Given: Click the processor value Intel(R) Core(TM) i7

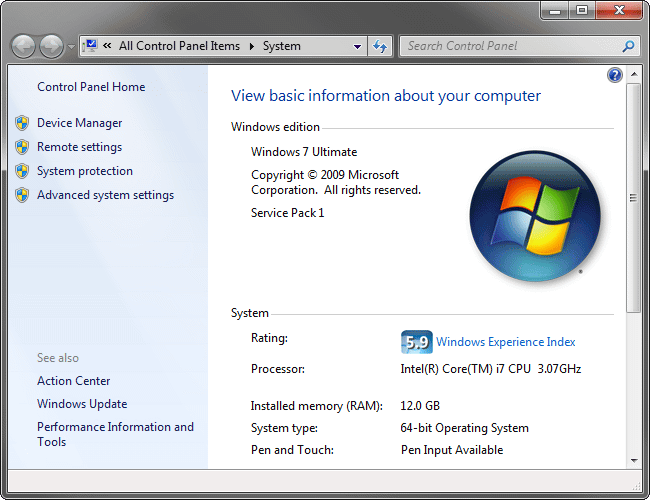Looking at the screenshot, I should [x=491, y=369].
